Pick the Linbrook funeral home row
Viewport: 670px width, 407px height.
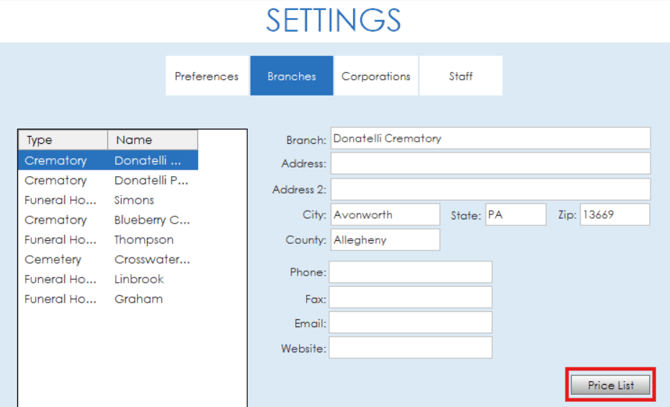click(x=108, y=279)
